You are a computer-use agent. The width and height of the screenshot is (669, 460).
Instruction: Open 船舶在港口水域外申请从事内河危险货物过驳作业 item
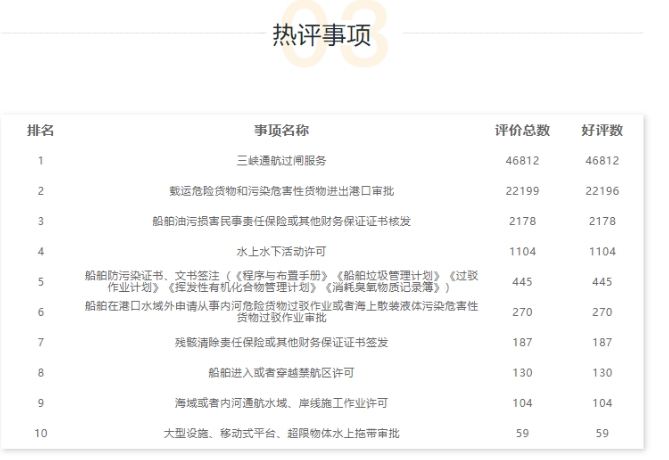pos(281,312)
